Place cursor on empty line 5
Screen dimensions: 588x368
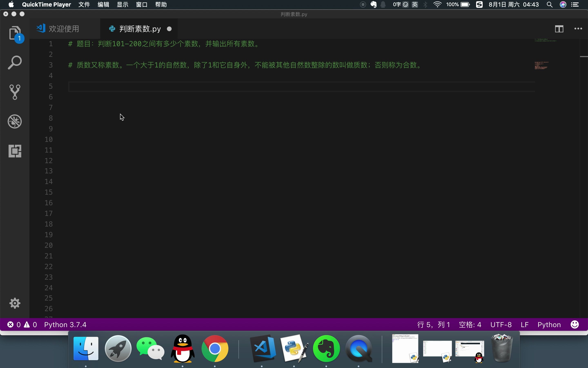tap(301, 86)
